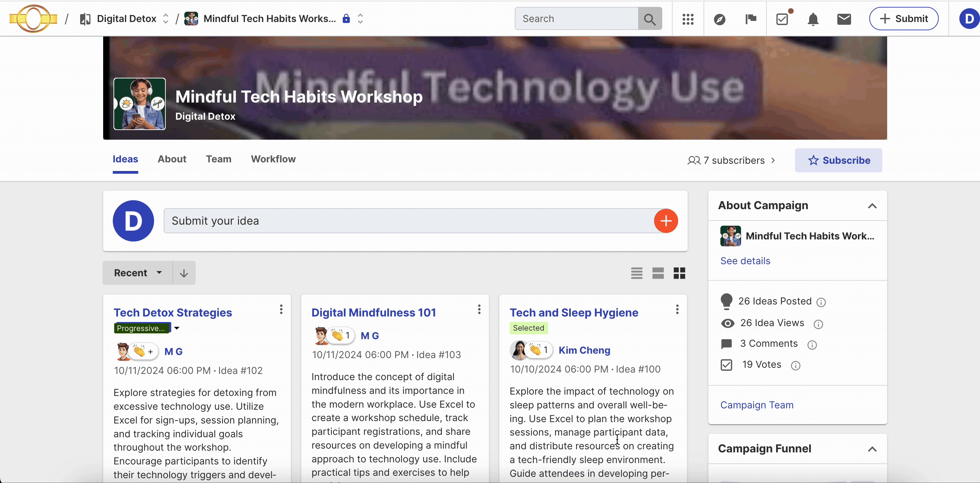980x483 pixels.
Task: Switch to the Workflow tab
Action: 273,159
